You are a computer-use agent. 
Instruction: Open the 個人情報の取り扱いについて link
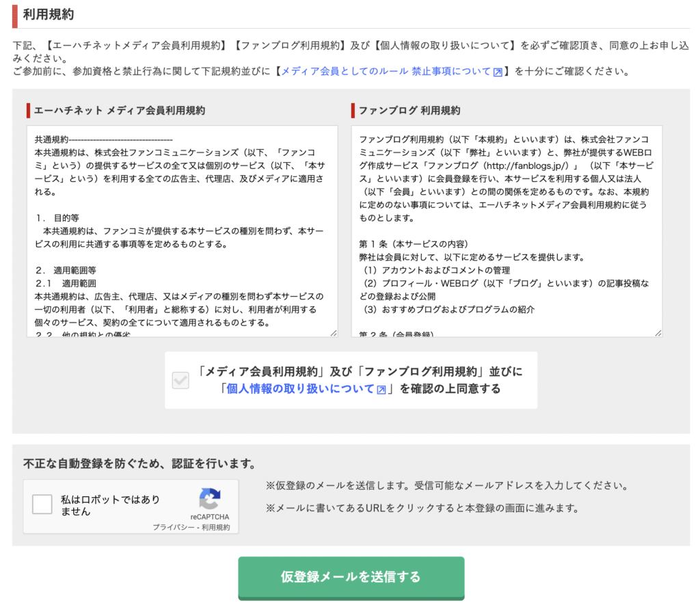[300, 389]
